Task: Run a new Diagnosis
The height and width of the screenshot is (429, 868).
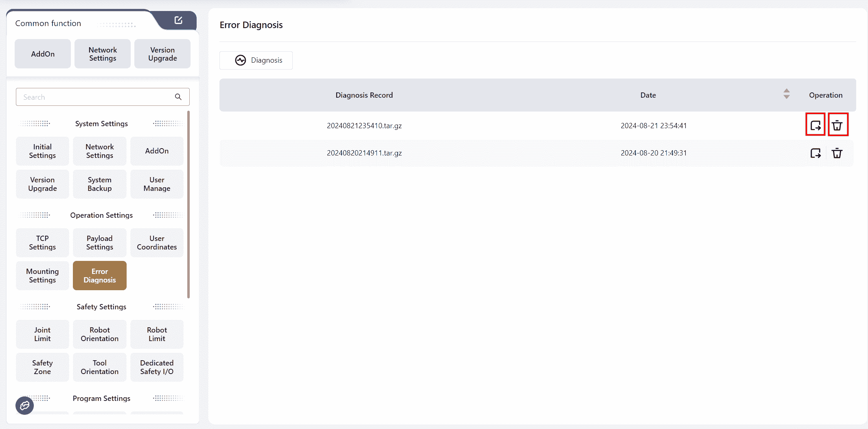Action: (x=256, y=60)
